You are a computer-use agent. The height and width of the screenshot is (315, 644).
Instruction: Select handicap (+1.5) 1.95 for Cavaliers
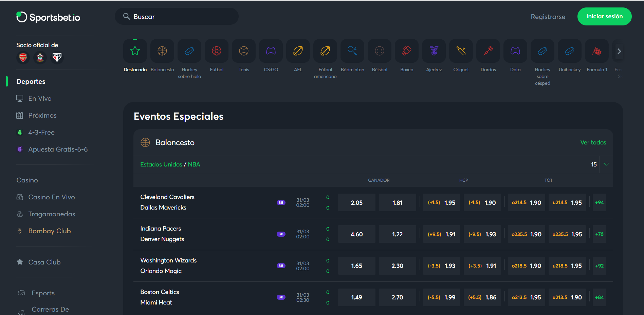(441, 202)
